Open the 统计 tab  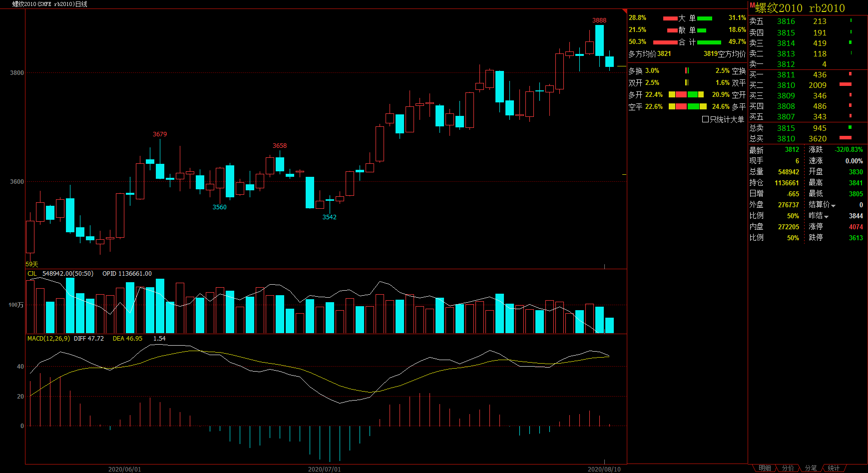pos(834,468)
